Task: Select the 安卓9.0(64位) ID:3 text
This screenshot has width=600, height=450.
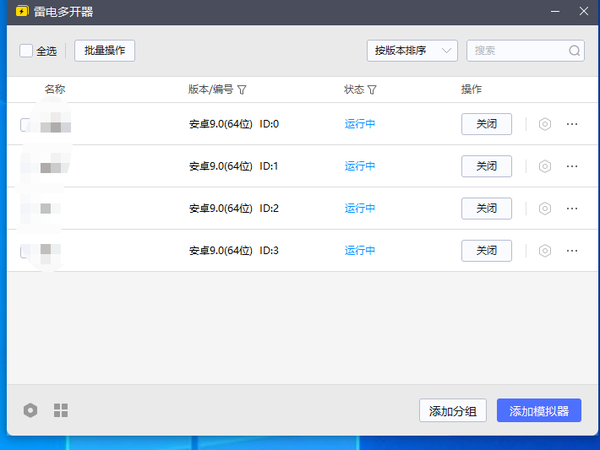Action: (x=234, y=251)
